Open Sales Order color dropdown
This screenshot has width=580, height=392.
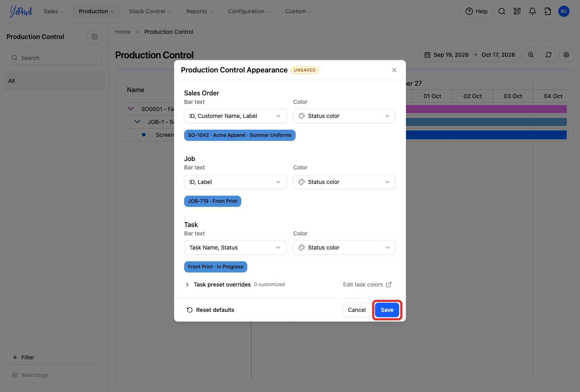[x=344, y=116]
